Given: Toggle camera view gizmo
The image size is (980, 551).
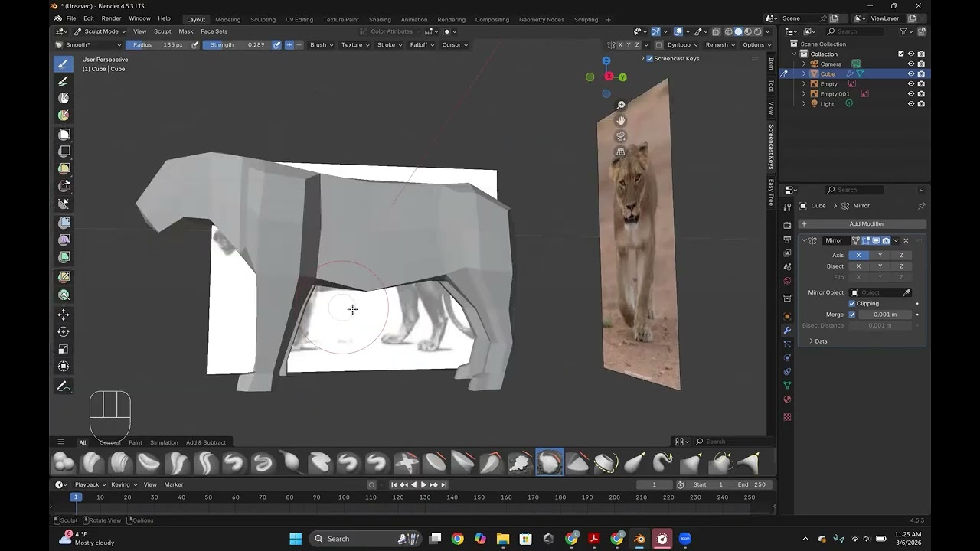Looking at the screenshot, I should tap(621, 136).
